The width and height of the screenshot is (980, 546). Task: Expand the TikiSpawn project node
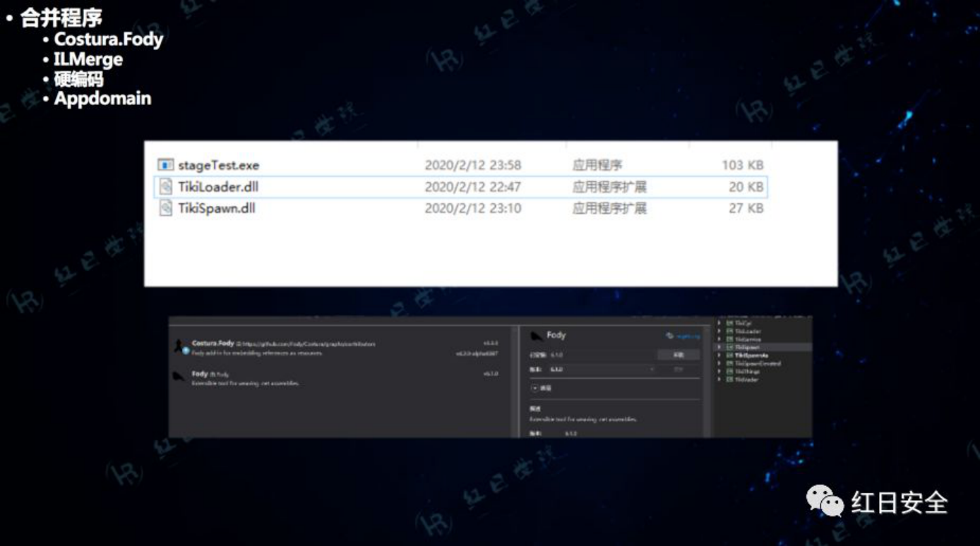719,347
